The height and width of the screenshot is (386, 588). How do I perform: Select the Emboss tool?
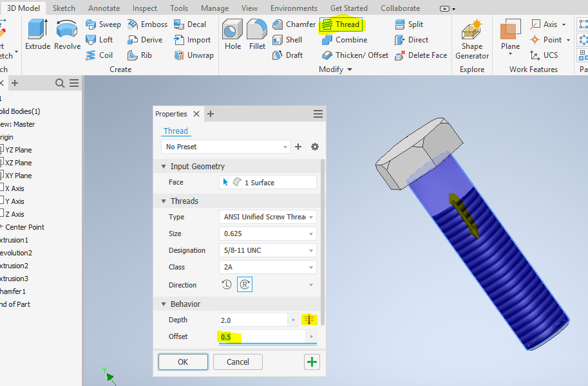[147, 24]
